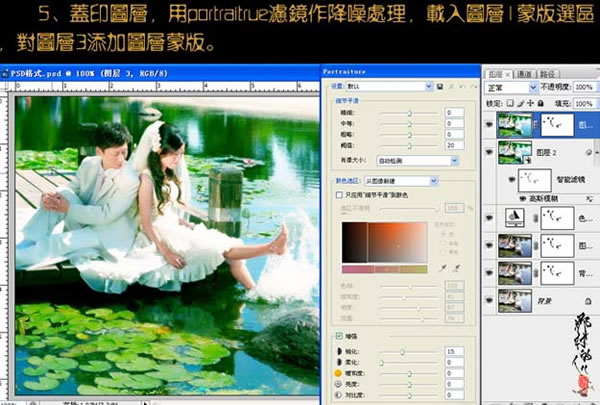Save the Portraiture preset with the disk icon
600x405 pixels.
[440, 87]
